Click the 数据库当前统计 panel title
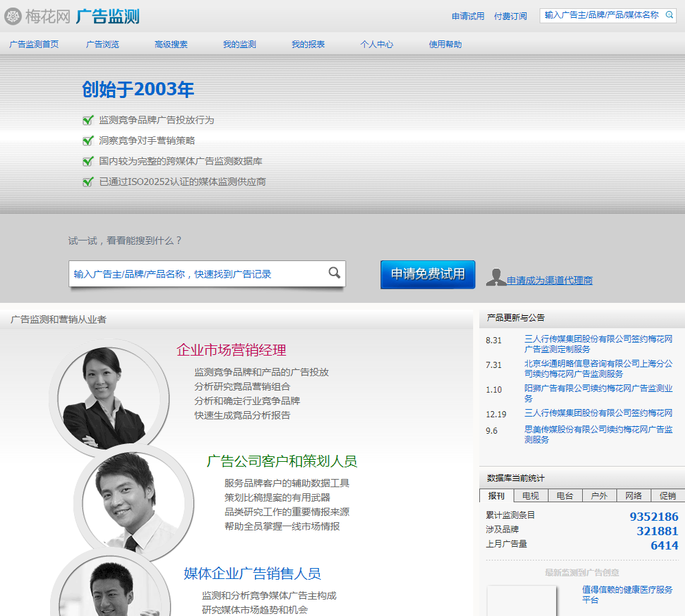The image size is (685, 616). (x=516, y=478)
